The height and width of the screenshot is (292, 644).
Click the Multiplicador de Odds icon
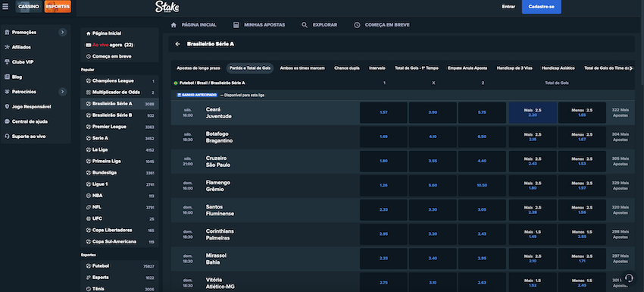89,92
